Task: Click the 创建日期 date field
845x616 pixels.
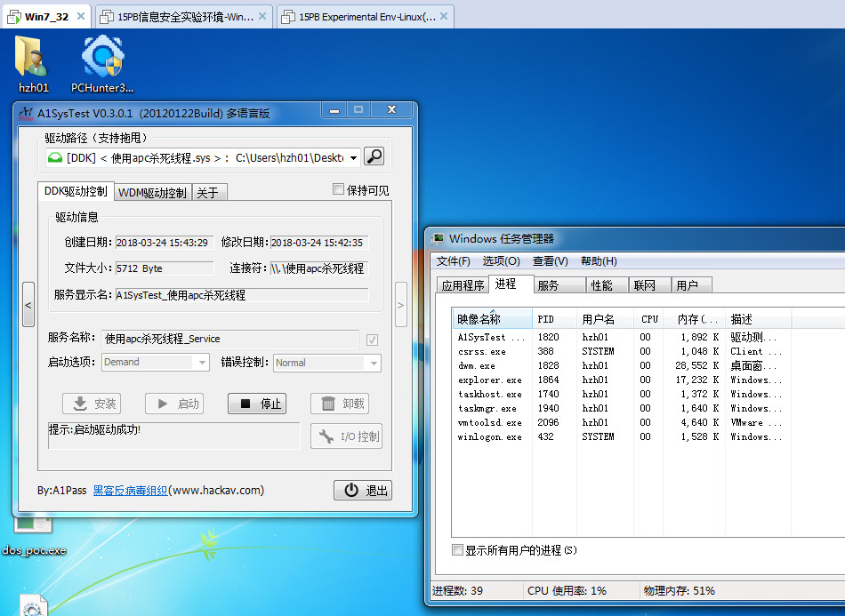Action: click(x=165, y=243)
